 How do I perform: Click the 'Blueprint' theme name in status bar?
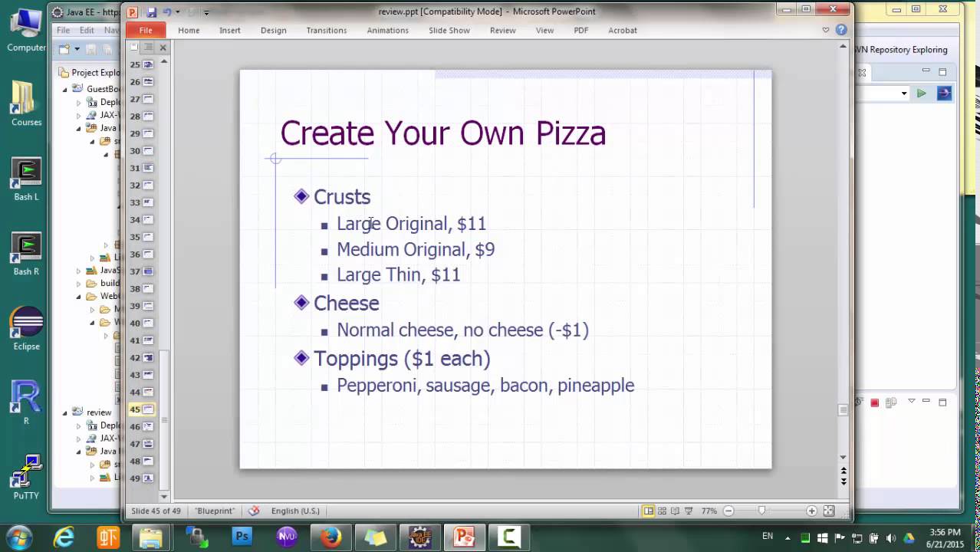(x=215, y=511)
